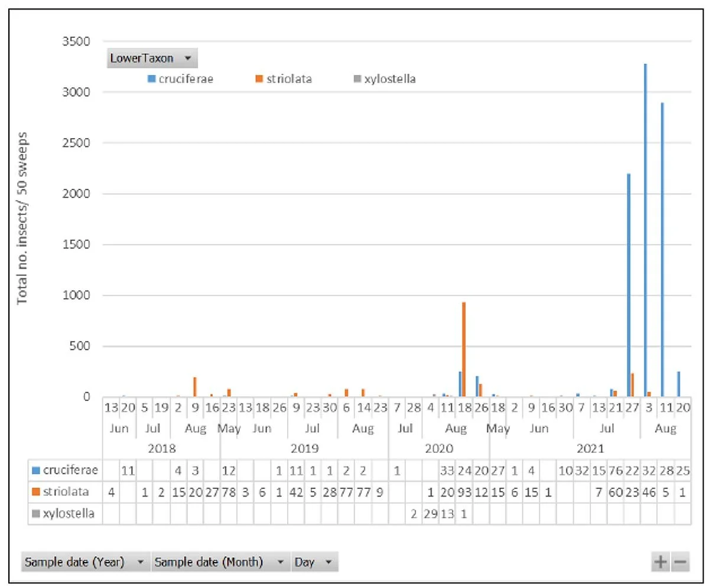709x588 pixels.
Task: Click the gray xylostella key in the data table
Action: tap(35, 513)
